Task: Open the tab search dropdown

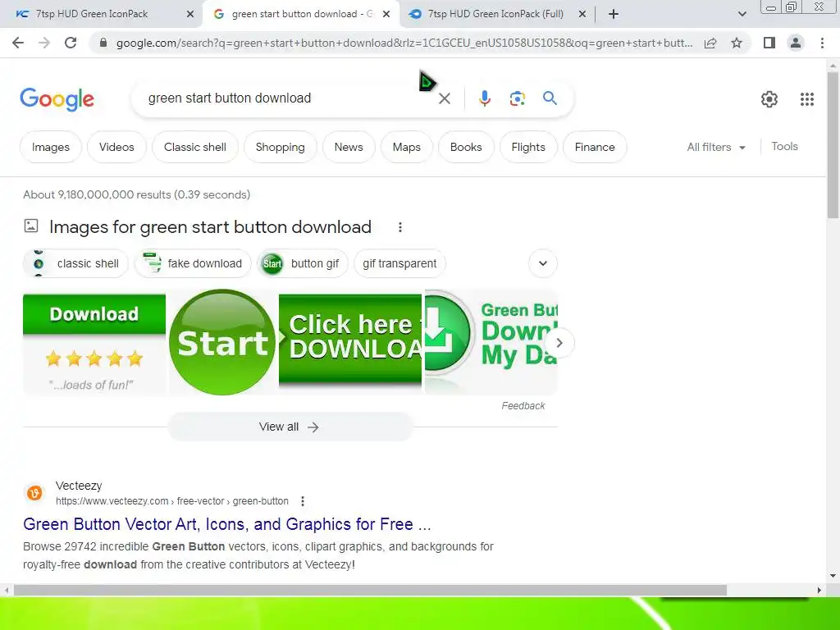Action: (742, 14)
